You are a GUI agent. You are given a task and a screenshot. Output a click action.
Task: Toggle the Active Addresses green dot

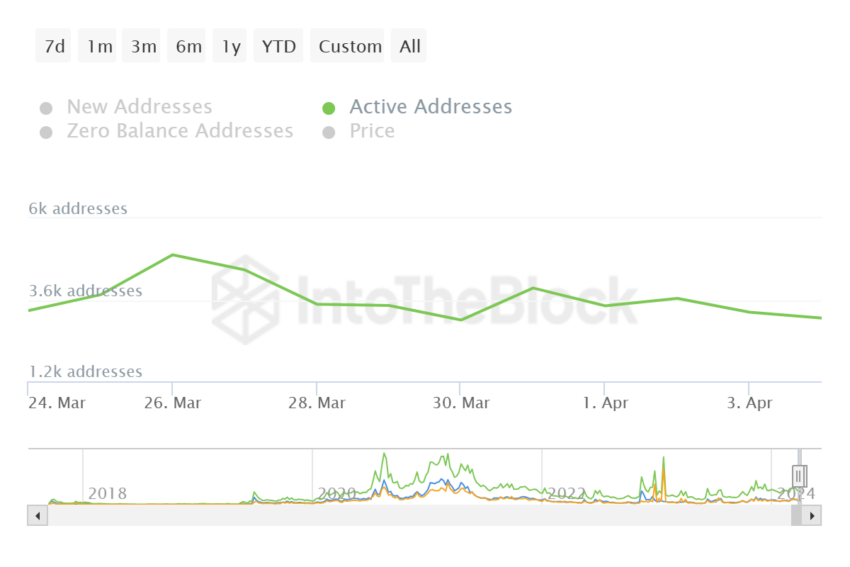328,108
